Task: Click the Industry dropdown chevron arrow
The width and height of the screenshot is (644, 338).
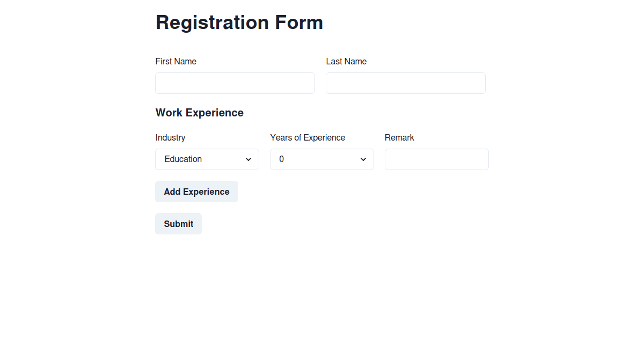Action: pyautogui.click(x=248, y=159)
